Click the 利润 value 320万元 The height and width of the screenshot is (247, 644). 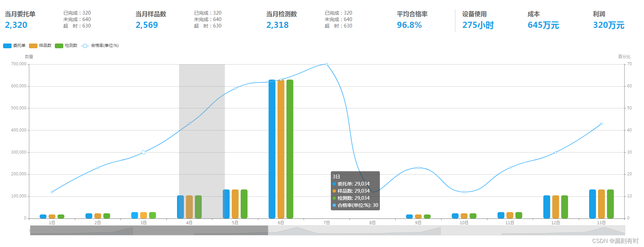[x=609, y=25]
